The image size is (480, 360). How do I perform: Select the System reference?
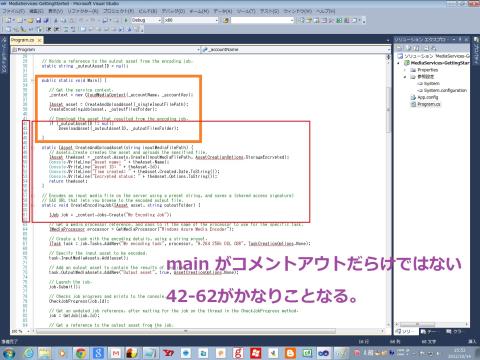[429, 84]
